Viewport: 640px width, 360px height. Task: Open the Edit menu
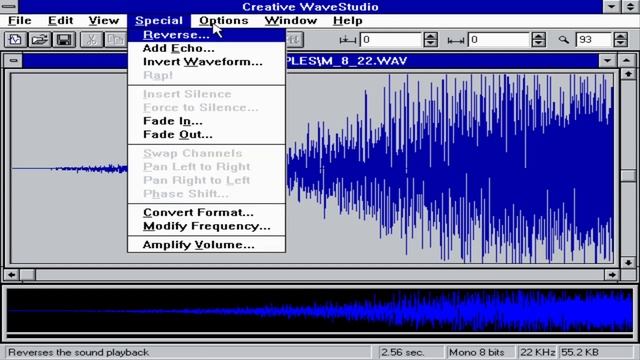pyautogui.click(x=60, y=20)
